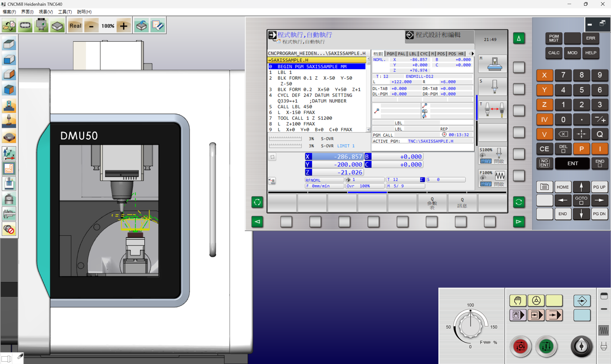Switch to the PGM status tab
Viewport: 611px width, 364px height.
point(390,54)
